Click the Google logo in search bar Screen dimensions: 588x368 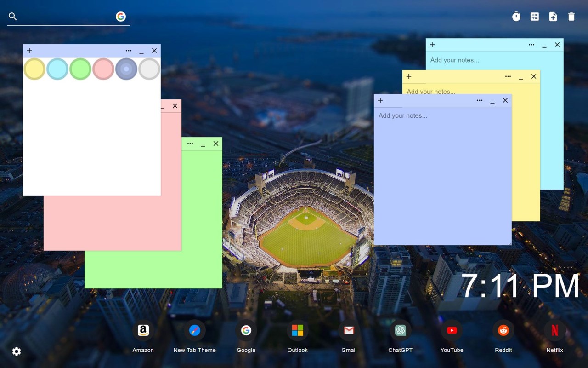[x=121, y=17]
